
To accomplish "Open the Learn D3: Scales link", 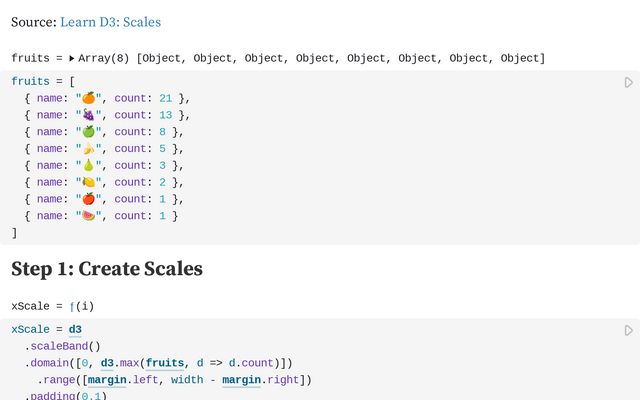I will click(x=111, y=22).
